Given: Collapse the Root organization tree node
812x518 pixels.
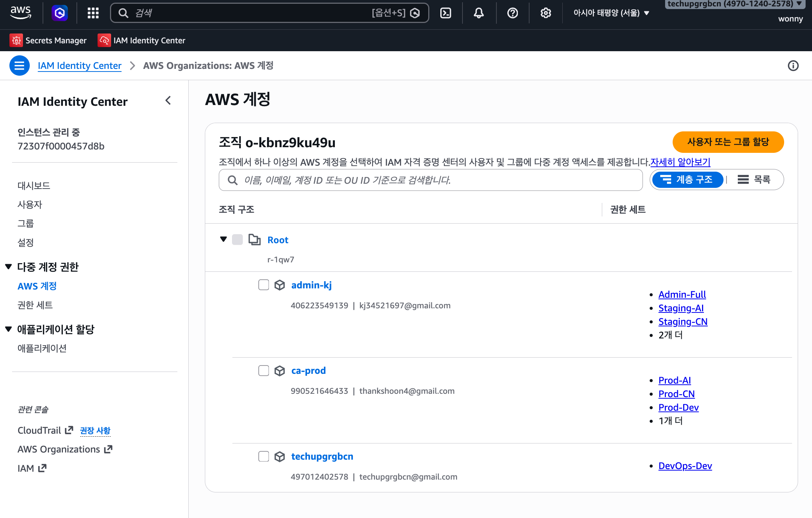Looking at the screenshot, I should pos(223,239).
